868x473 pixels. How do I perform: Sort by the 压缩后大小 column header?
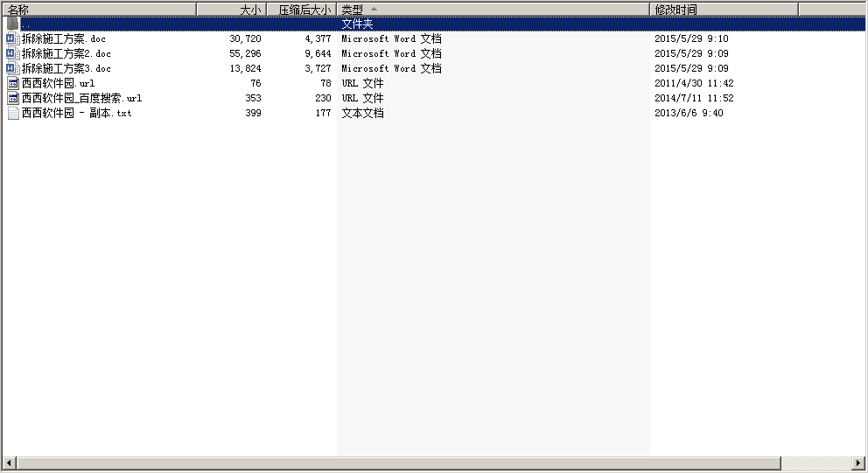[x=302, y=10]
